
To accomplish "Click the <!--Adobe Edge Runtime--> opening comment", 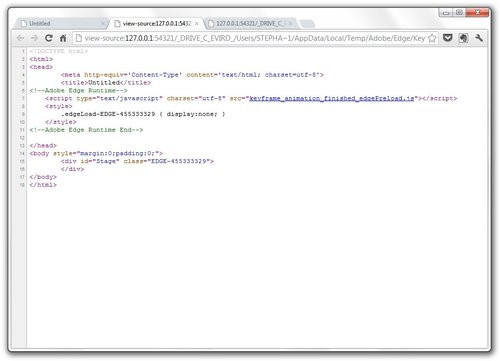I will point(78,91).
